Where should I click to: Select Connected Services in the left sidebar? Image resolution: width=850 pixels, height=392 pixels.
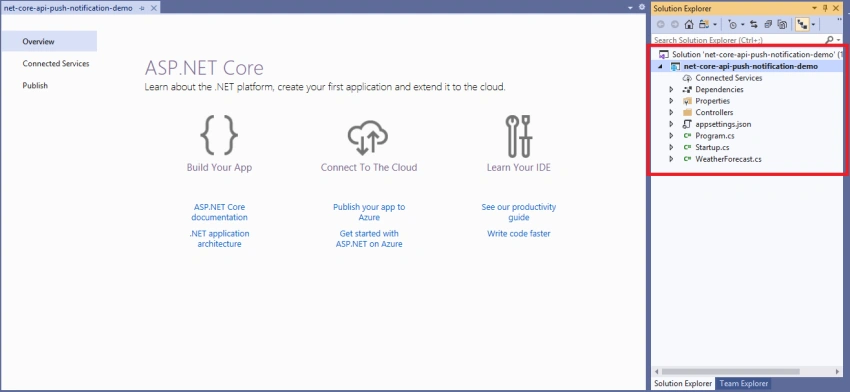56,63
